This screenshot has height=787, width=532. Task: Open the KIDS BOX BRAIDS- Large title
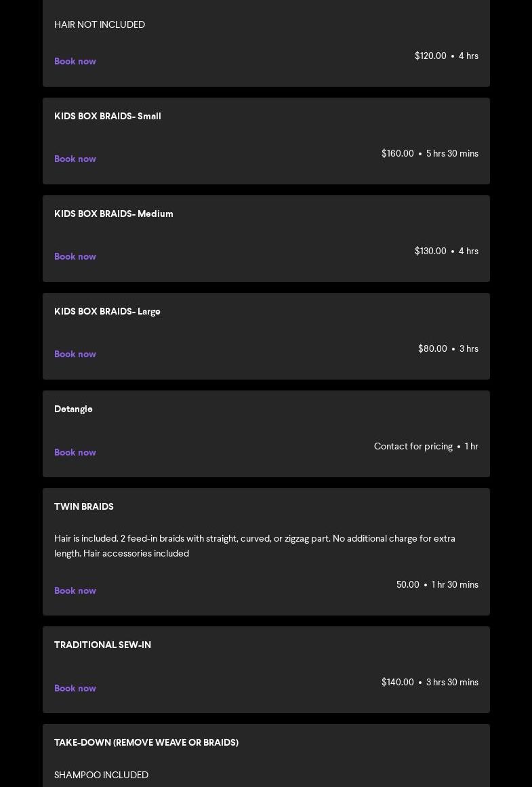[107, 311]
